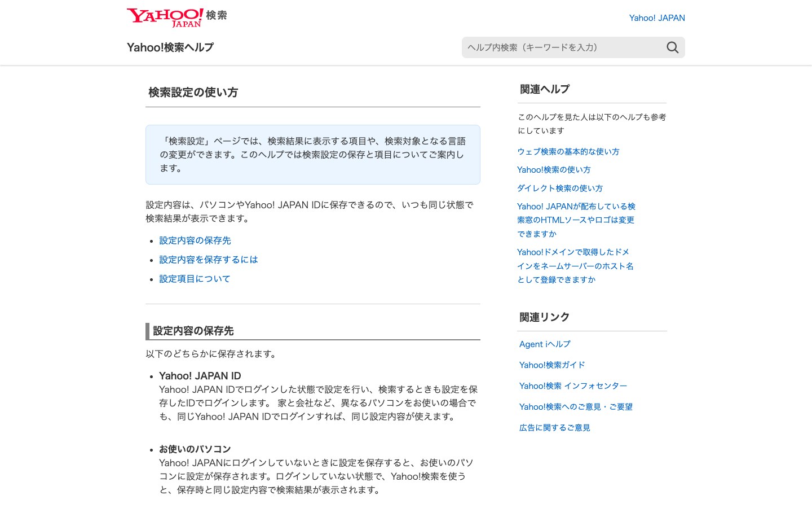This screenshot has width=812, height=508.
Task: Click the 関連リンク sidebar heading
Action: point(545,317)
